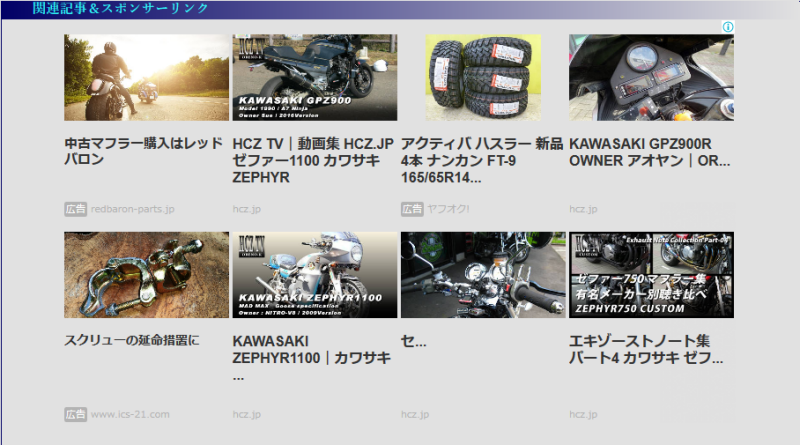Click the redbaron-parts.jp source text

click(x=133, y=209)
